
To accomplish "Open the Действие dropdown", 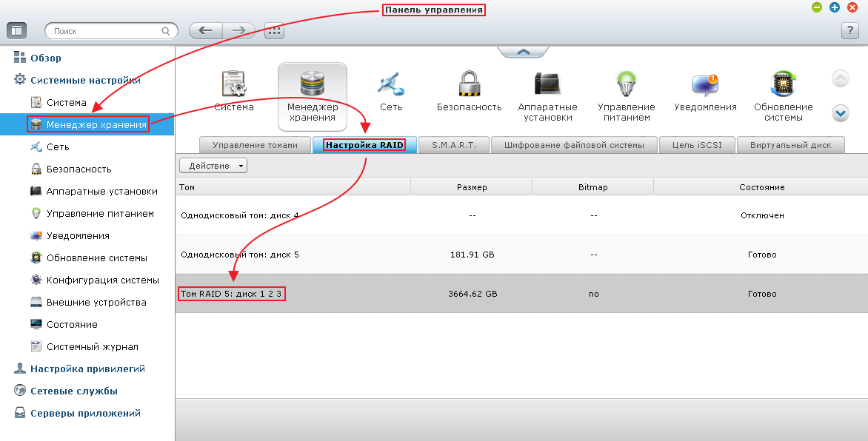I will pos(213,166).
